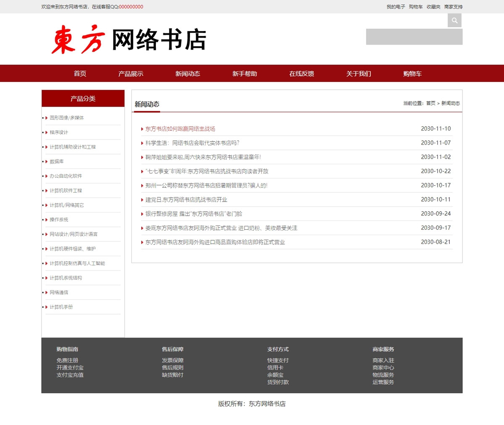Click the 東方网络书店 logo

[129, 39]
